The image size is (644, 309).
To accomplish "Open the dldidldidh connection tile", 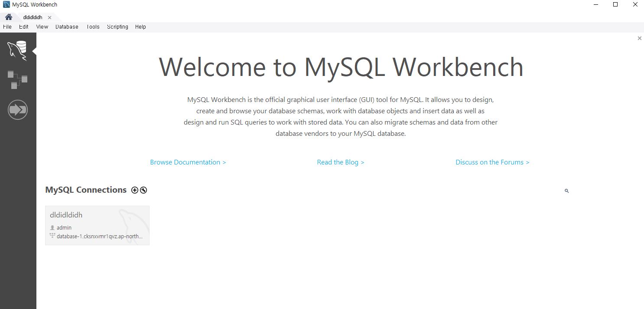I will pyautogui.click(x=97, y=225).
